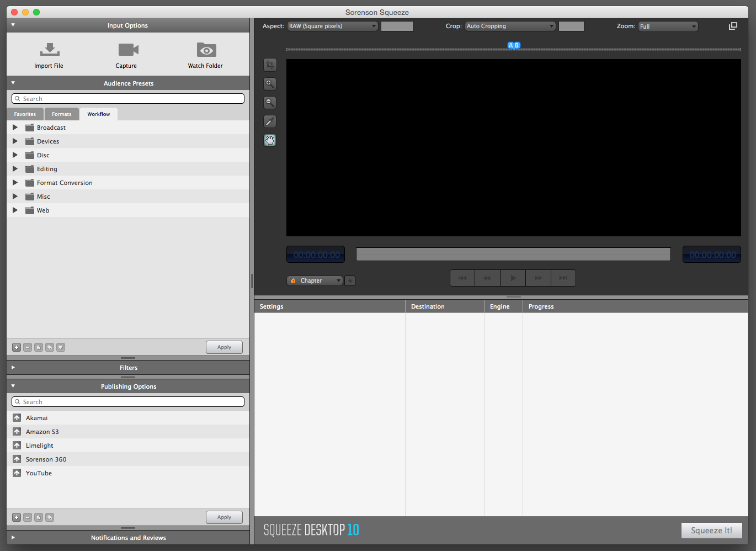Screen dimensions: 756x551
Task: Click Apply in Publishing Options
Action: coord(224,517)
